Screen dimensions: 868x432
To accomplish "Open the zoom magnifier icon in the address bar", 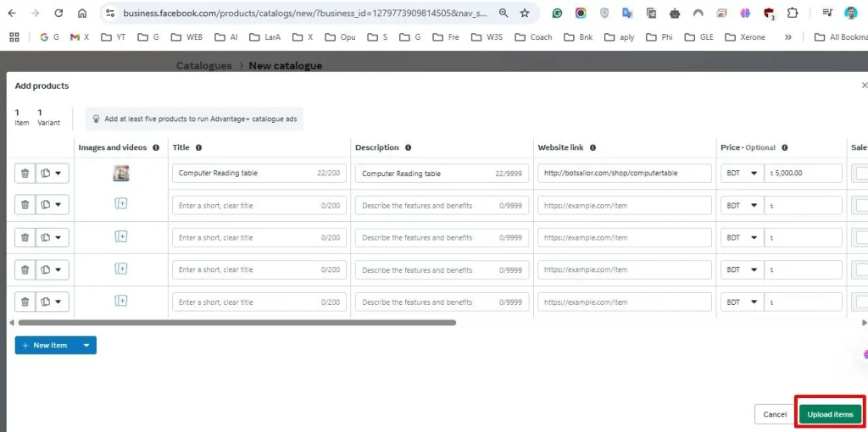I will [x=504, y=13].
